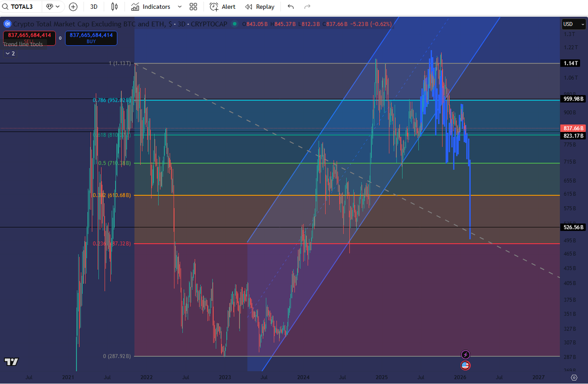Select the Fib level label 1 (1.13T)
The height and width of the screenshot is (384, 588).
point(120,63)
